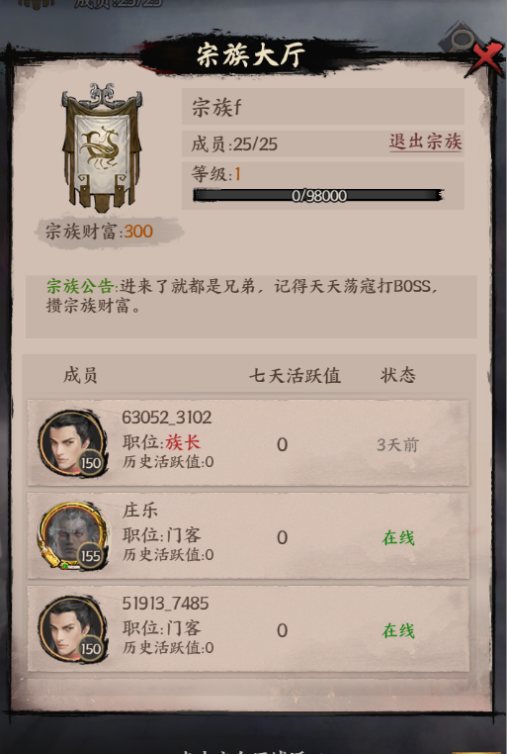The height and width of the screenshot is (754, 507).
Task: Close the clan hall with the red X
Action: (x=486, y=58)
